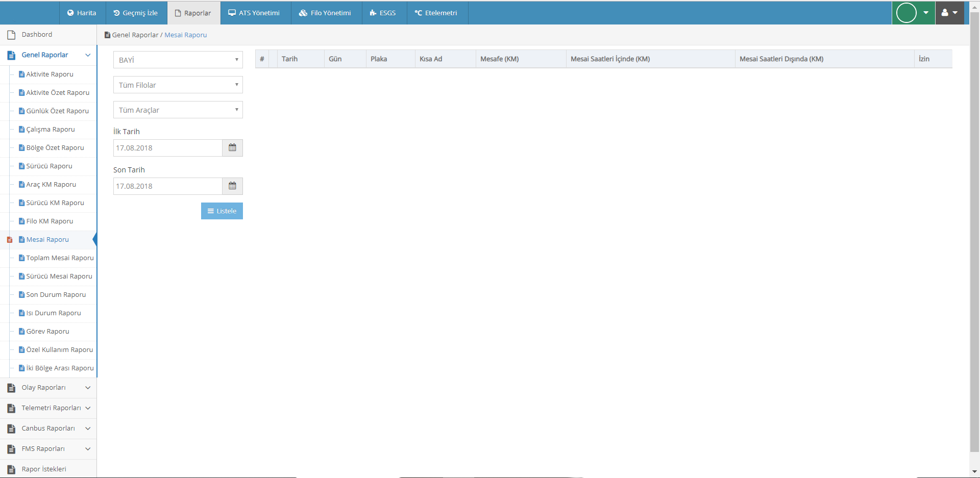Click the Dashbord page icon
The height and width of the screenshot is (478, 980).
click(11, 35)
